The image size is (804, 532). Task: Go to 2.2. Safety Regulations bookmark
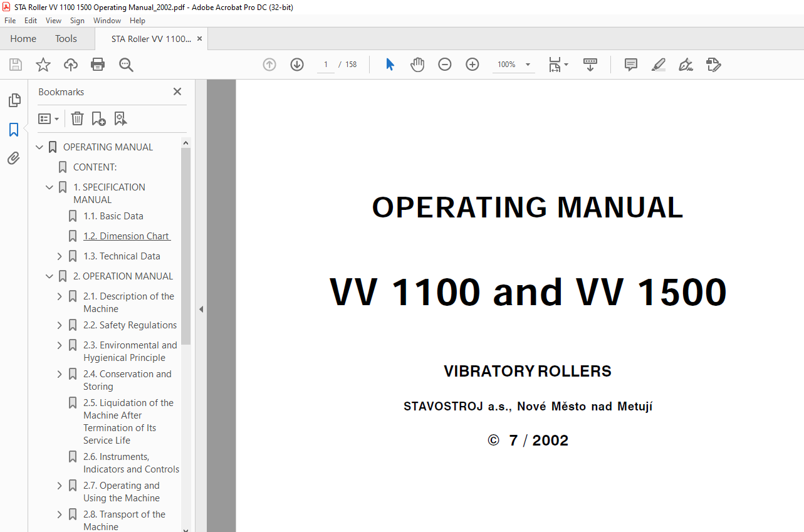(130, 325)
